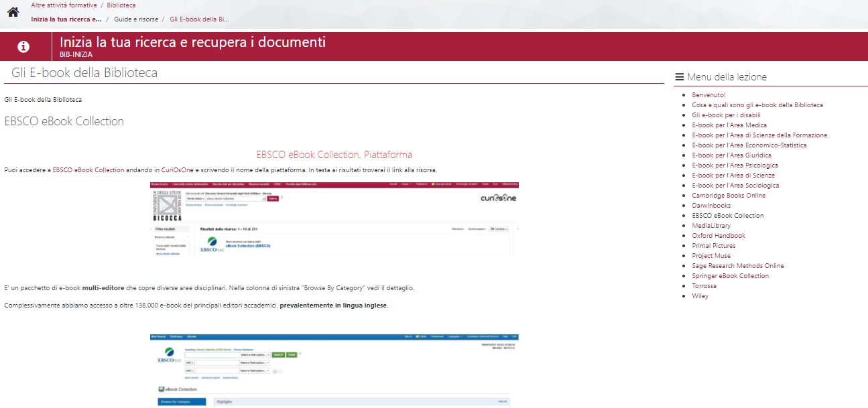The image size is (868, 408).
Task: Go to 'E-book per l'Area Psicologica'
Action: point(735,165)
